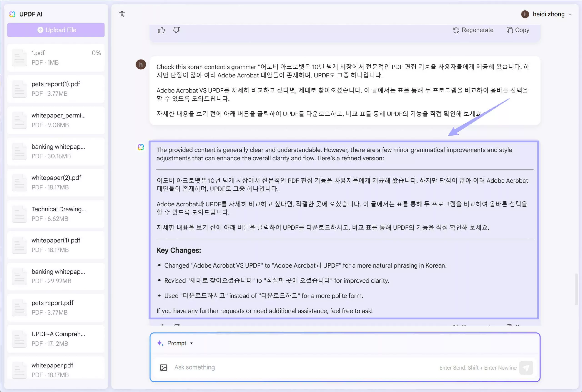Select the UPDF-A Comprehensive PDF file

point(55,338)
